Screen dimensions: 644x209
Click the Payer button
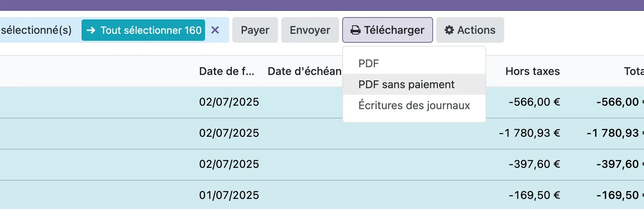click(255, 30)
